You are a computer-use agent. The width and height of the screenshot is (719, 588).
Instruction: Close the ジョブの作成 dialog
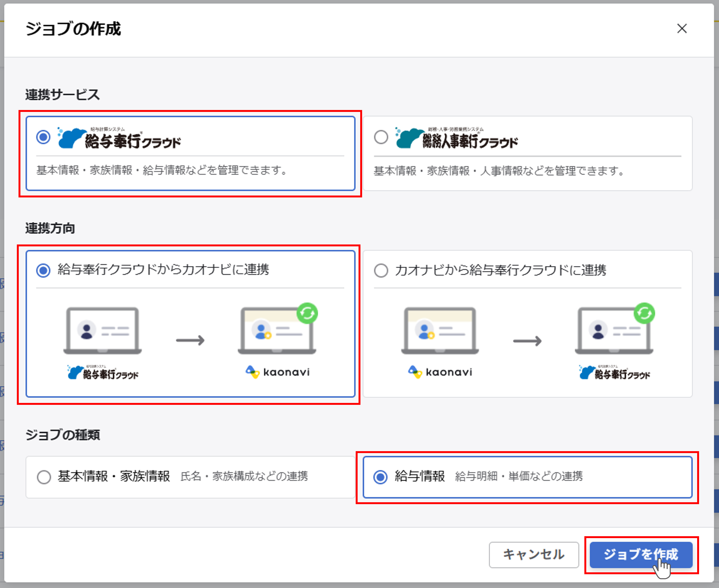[682, 29]
